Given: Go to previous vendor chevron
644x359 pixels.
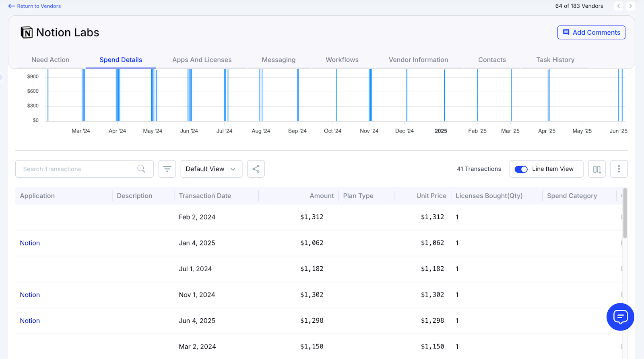Looking at the screenshot, I should click(619, 6).
